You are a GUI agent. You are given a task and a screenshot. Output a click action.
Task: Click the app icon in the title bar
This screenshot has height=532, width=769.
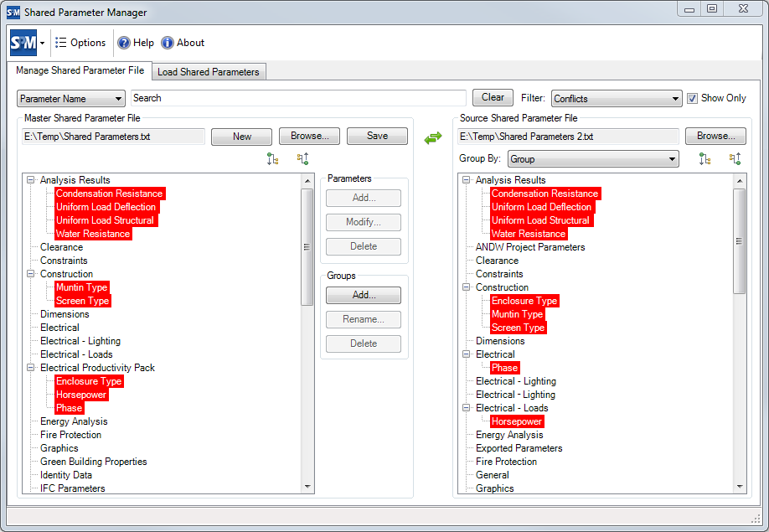(x=13, y=13)
